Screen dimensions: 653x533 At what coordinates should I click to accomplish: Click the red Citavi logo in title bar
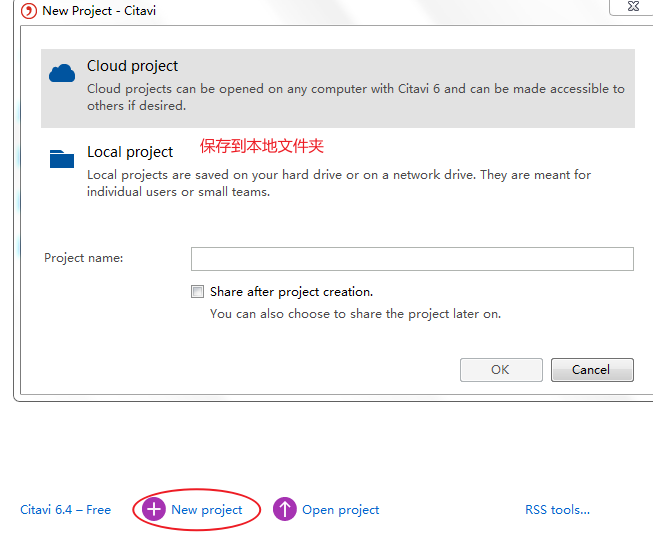click(29, 11)
